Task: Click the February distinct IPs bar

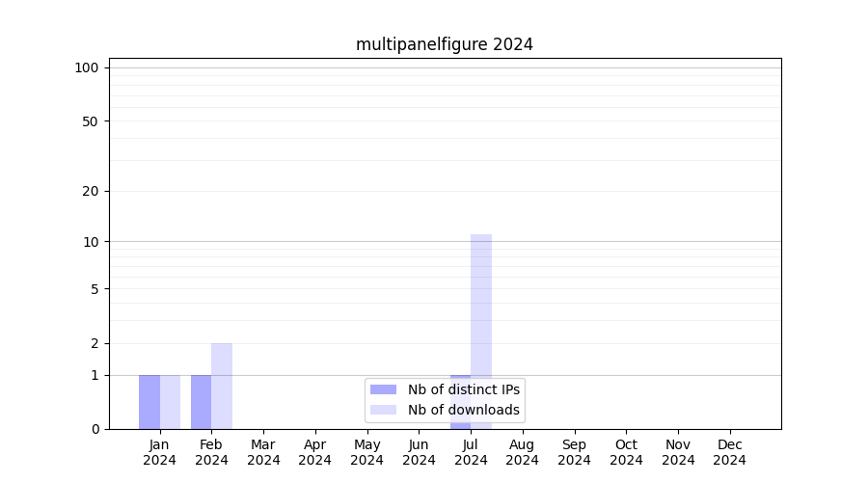Action: pyautogui.click(x=201, y=402)
